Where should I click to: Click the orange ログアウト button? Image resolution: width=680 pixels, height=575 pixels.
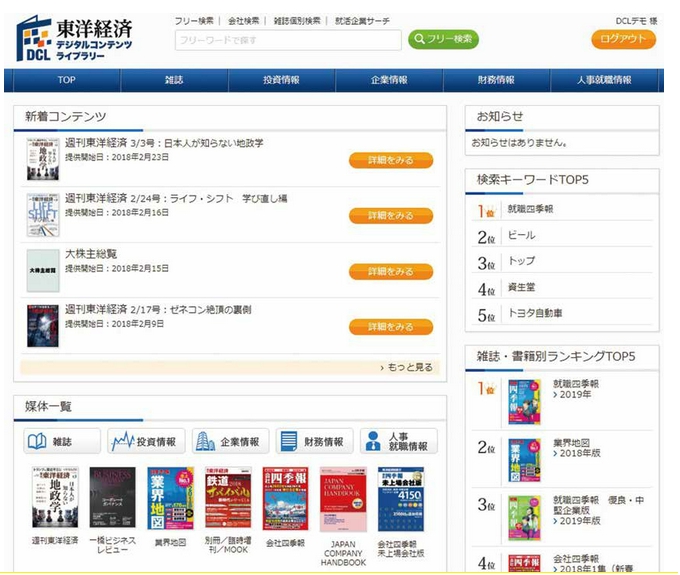623,39
